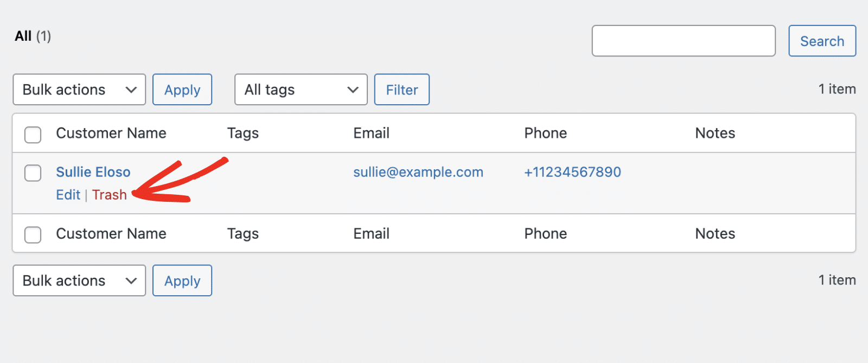This screenshot has width=868, height=363.
Task: Click the Email column header at top
Action: pyautogui.click(x=371, y=133)
